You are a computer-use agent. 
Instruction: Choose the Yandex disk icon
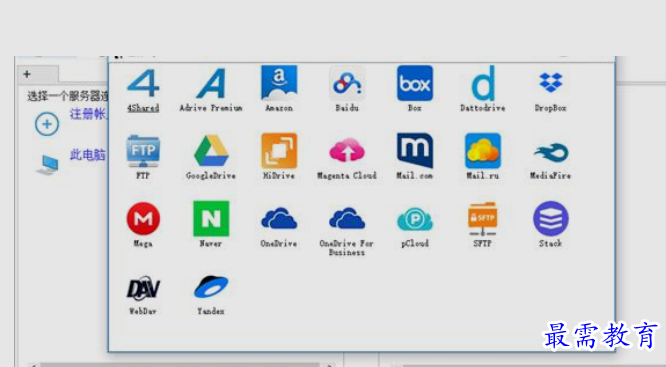tap(211, 287)
